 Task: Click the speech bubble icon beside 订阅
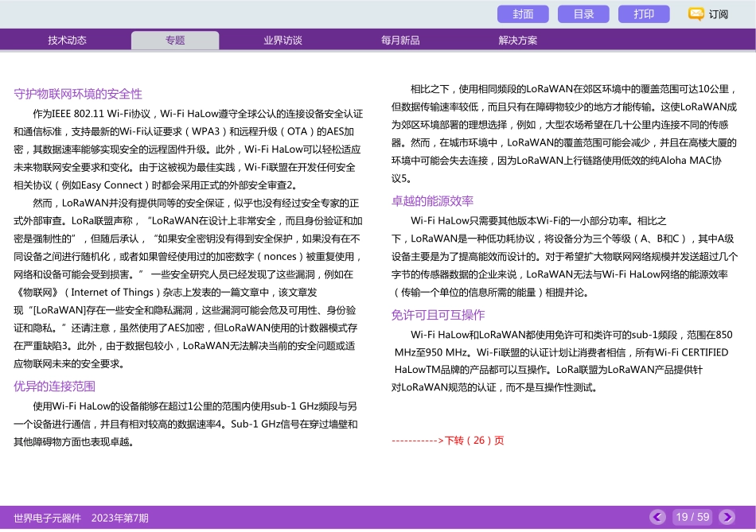coord(694,14)
